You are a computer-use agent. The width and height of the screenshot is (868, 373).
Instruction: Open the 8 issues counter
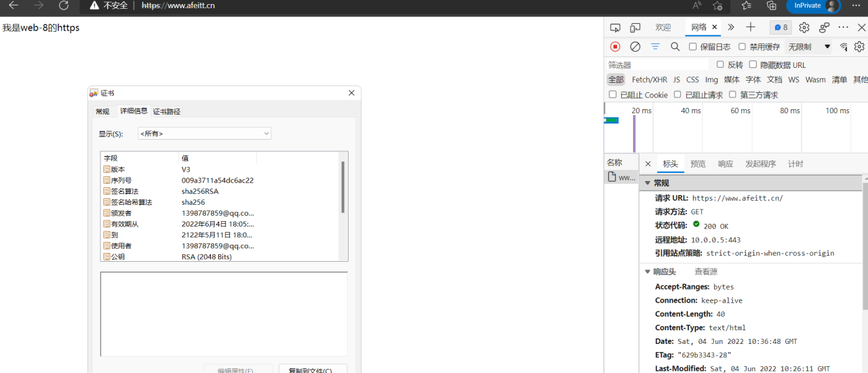tap(781, 28)
